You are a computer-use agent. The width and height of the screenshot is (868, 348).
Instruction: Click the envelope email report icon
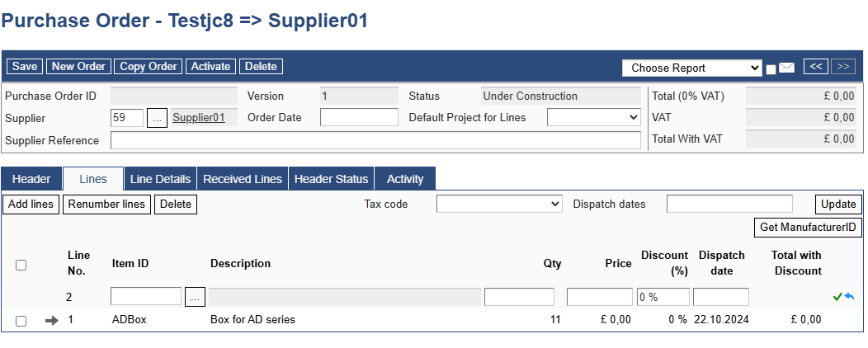pyautogui.click(x=786, y=68)
